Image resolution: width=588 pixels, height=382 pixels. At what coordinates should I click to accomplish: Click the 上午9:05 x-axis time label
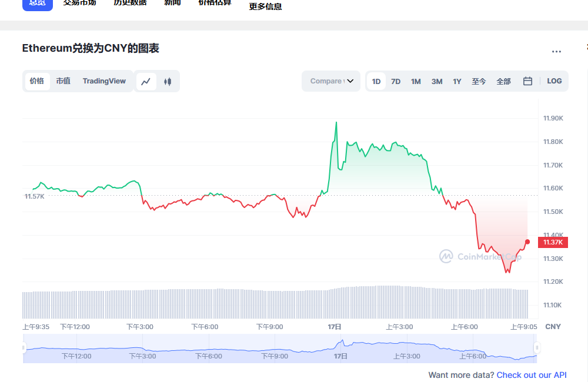point(523,327)
